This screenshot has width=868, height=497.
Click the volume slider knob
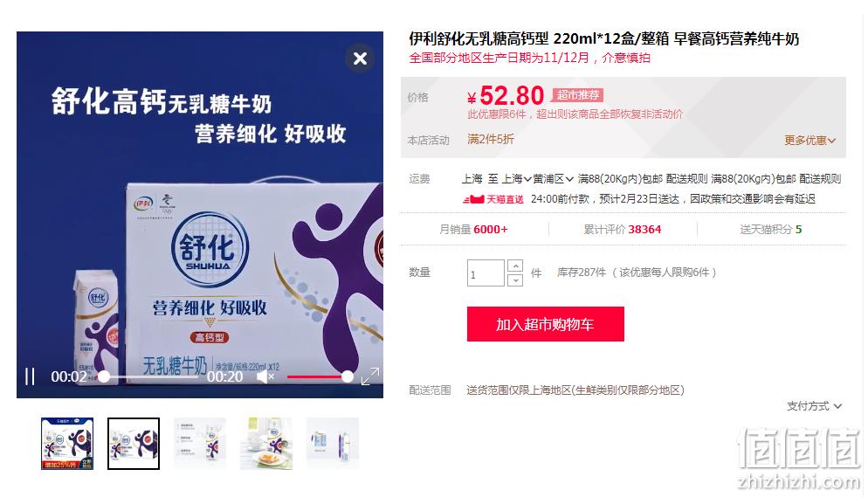347,377
